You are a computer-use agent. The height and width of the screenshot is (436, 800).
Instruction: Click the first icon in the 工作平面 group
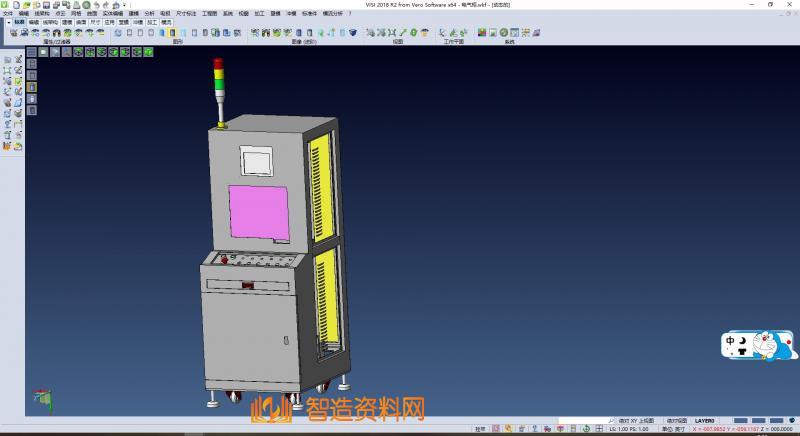444,32
